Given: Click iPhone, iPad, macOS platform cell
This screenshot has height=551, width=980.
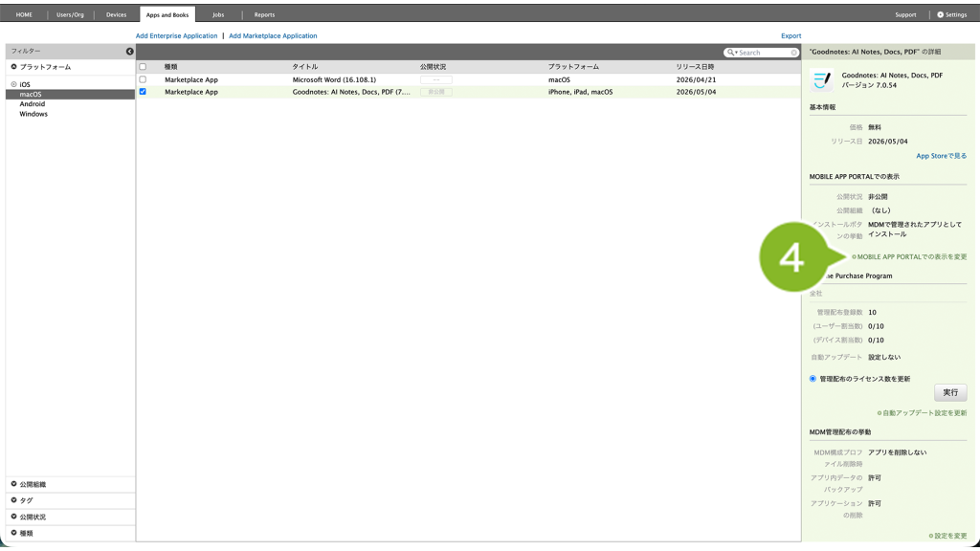Looking at the screenshot, I should pyautogui.click(x=581, y=92).
